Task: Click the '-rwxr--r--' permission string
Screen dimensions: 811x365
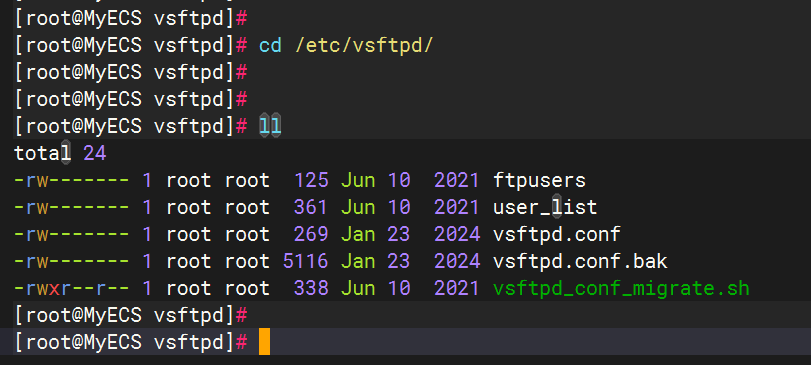Action: click(72, 288)
